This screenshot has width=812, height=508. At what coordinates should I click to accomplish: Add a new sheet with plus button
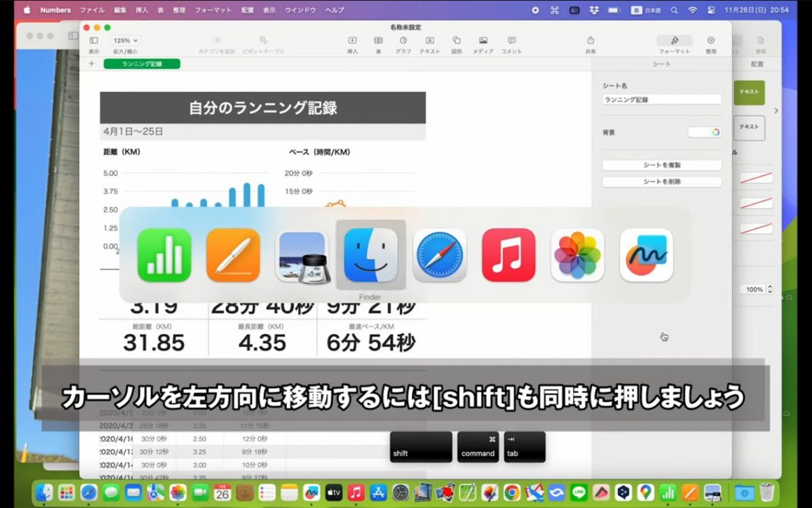coord(91,64)
